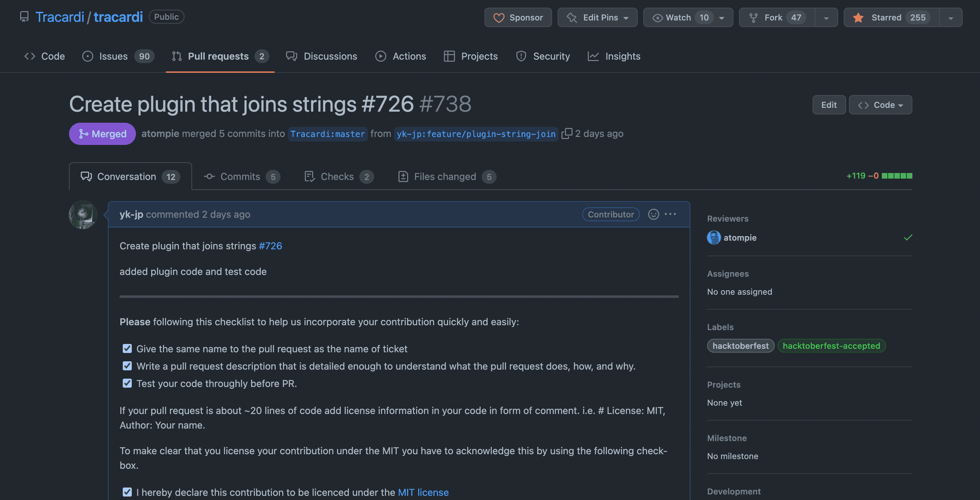Toggle the 'I hereby declare' MIT licence checkbox
The image size is (980, 500).
pos(127,492)
